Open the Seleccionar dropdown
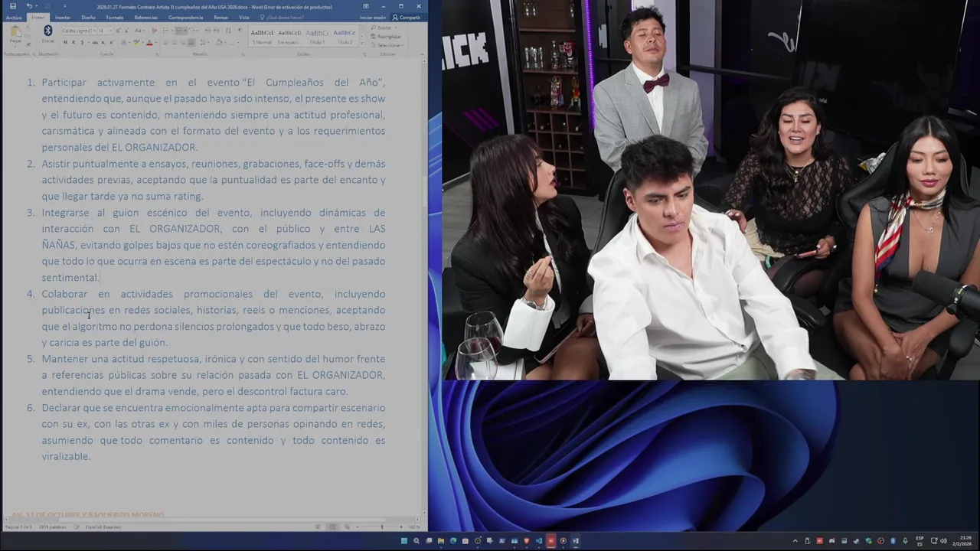The image size is (980, 551). click(x=388, y=45)
